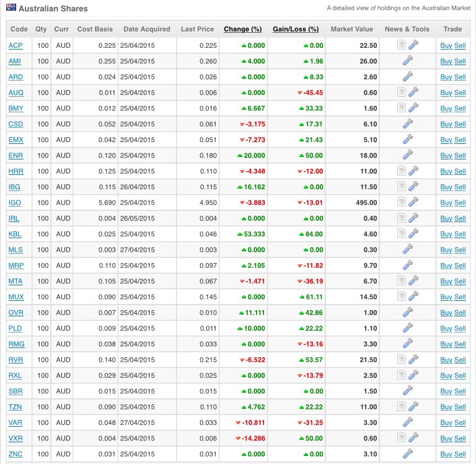Click Buy for ENR shares
The height and width of the screenshot is (464, 476).
(446, 156)
